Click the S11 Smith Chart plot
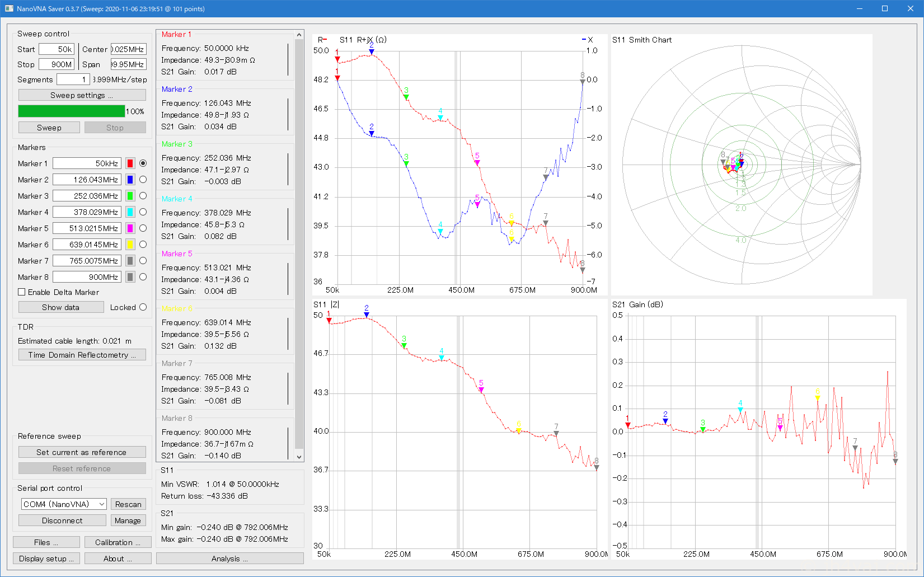 coord(742,165)
